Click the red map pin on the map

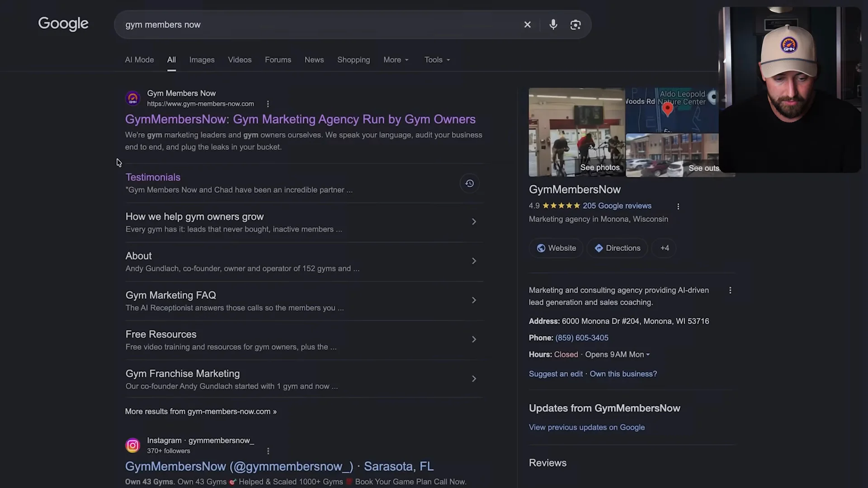point(667,109)
